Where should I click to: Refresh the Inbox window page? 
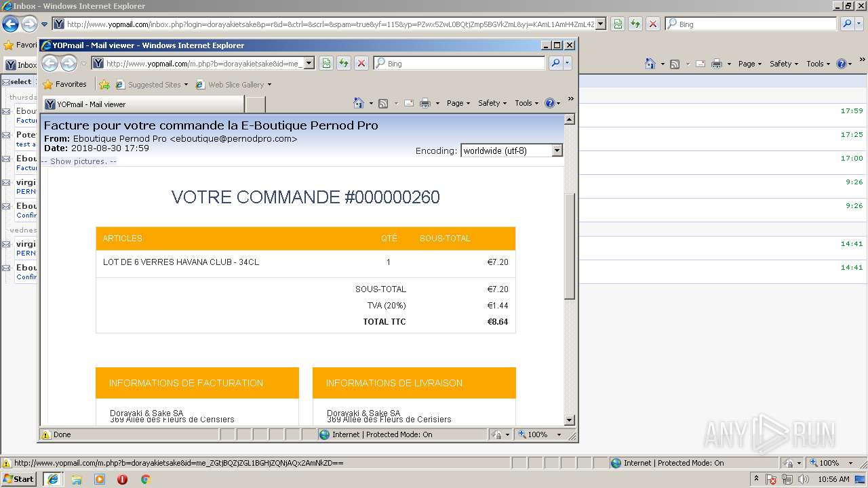(x=635, y=24)
